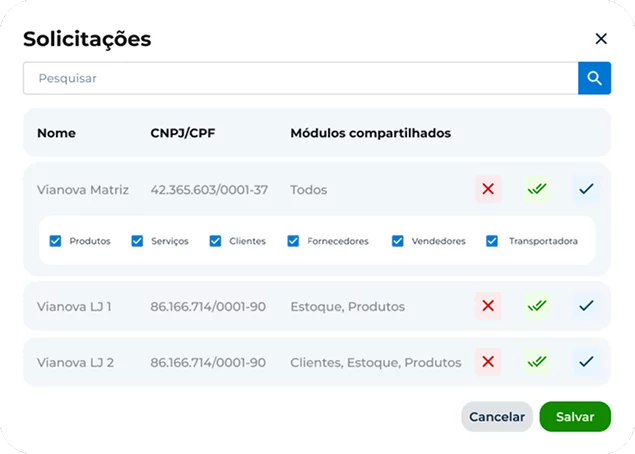Click blue check icon for Vianova LJ 1
635x454 pixels.
[586, 306]
